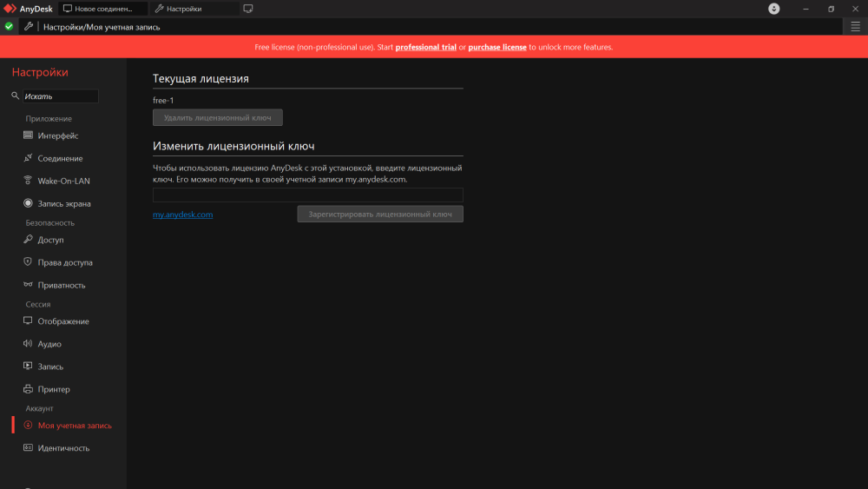Click the Права доступа shield icon
Viewport: 868px width, 489px height.
[28, 262]
